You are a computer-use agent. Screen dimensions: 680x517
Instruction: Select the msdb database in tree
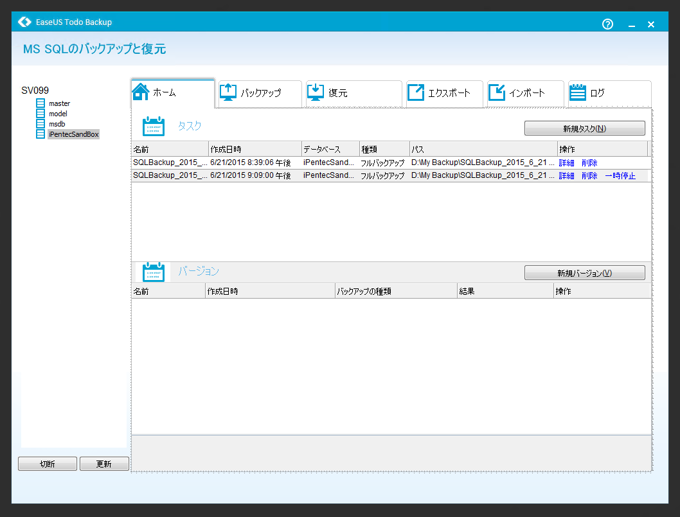(57, 124)
